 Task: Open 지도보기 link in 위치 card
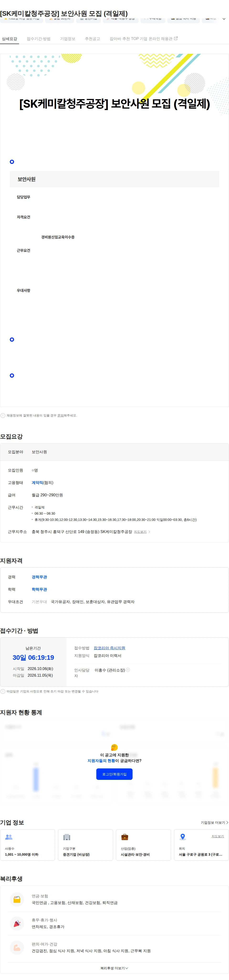pos(218,836)
